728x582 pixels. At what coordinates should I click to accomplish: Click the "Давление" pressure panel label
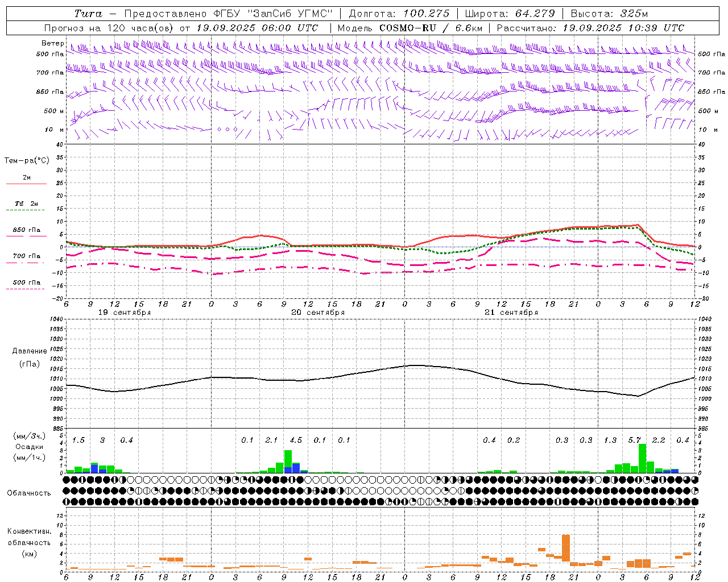(30, 351)
